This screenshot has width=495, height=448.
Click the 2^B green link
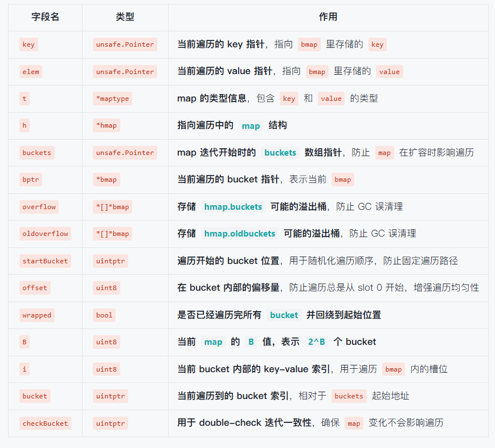pyautogui.click(x=316, y=342)
